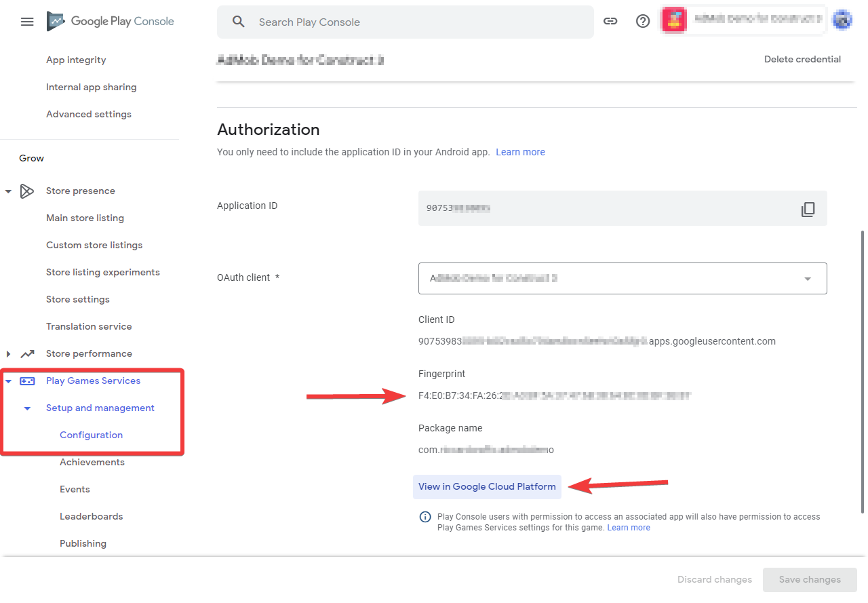The image size is (868, 603).
Task: Follow Learn more link about permissions
Action: coord(629,528)
